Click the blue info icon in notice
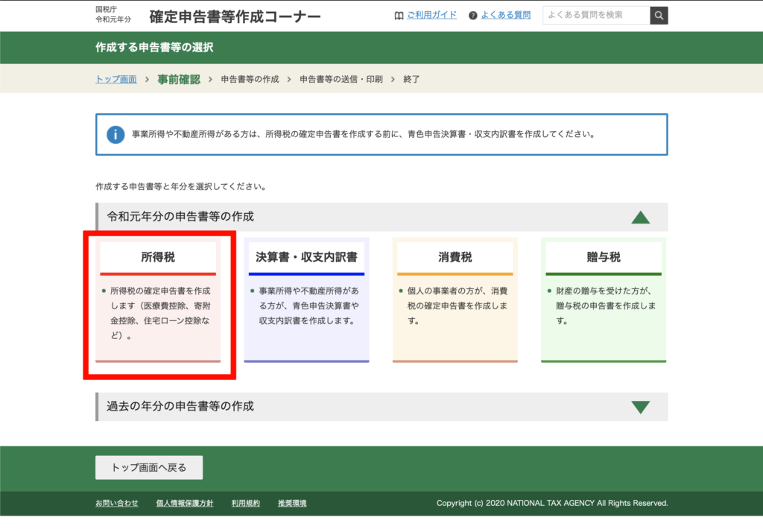This screenshot has height=532, width=763. coord(115,135)
